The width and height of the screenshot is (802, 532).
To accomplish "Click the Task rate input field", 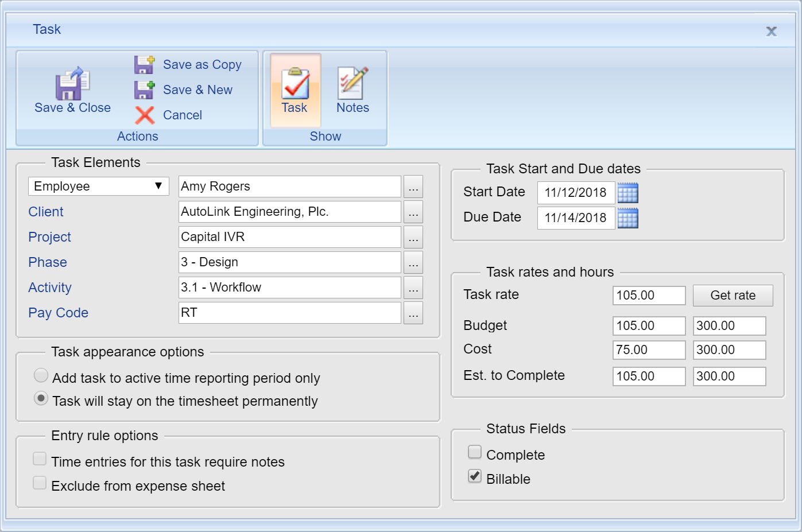I will click(x=649, y=296).
